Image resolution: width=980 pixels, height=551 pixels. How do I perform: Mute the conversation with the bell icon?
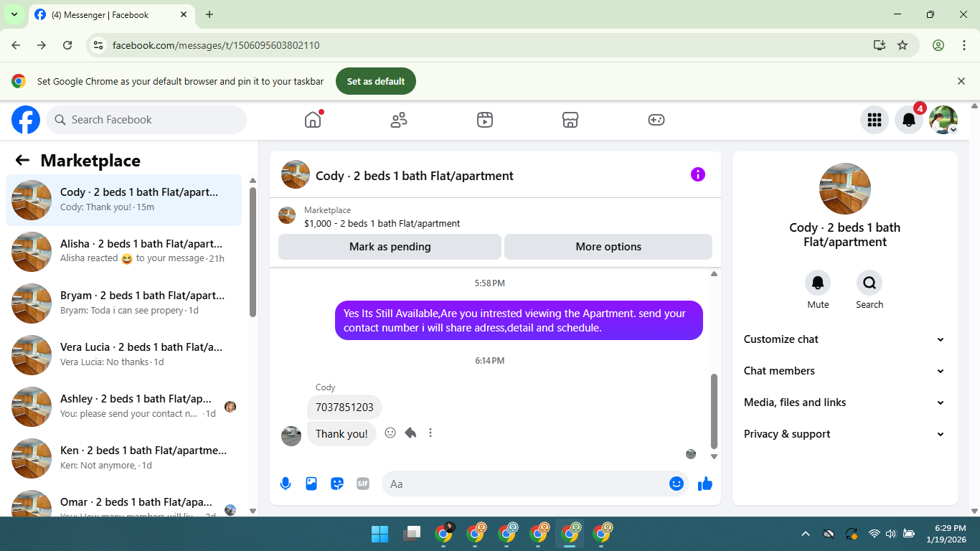(x=818, y=283)
